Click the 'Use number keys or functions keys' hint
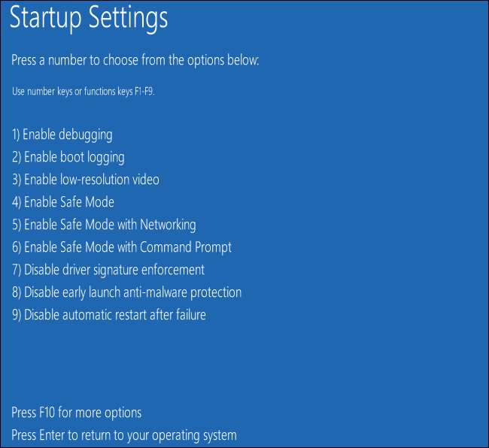The height and width of the screenshot is (448, 489). [87, 92]
